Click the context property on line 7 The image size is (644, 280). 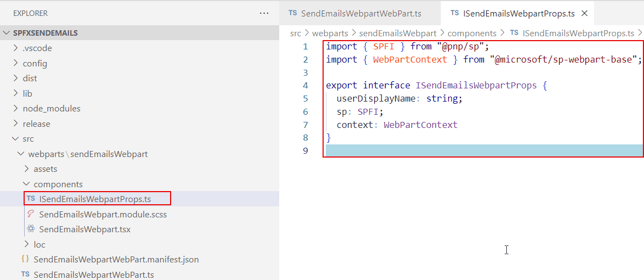pos(355,125)
